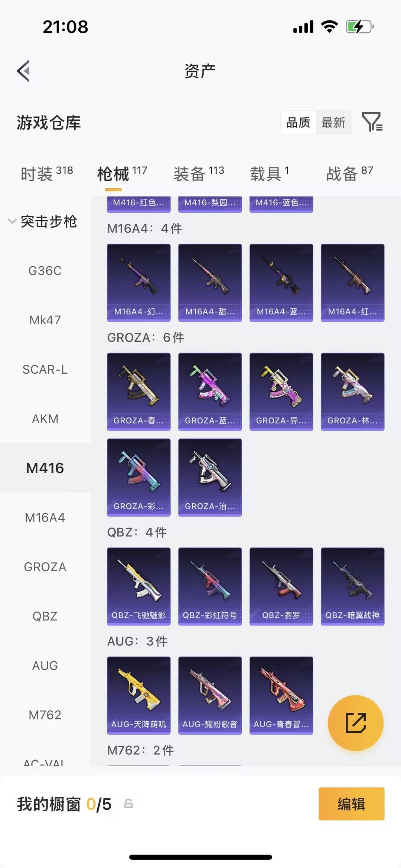Select the QBZ-飞驰魅影 weapon skin
401x868 pixels.
[139, 586]
